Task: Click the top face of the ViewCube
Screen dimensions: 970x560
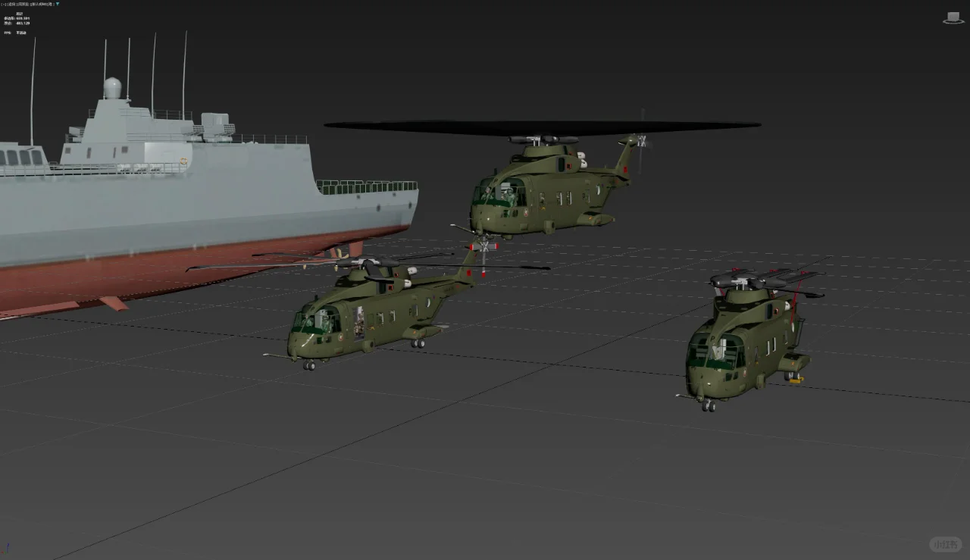Action: click(x=953, y=14)
